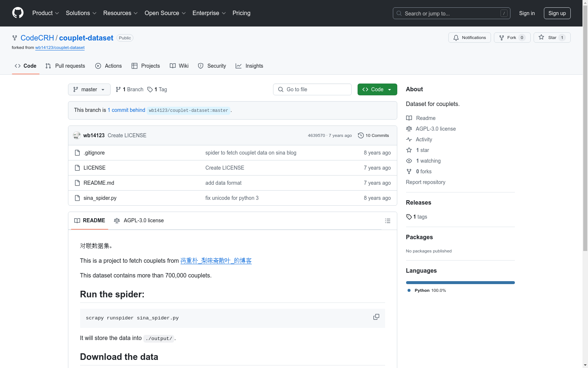Click the Fork icon button
Screen dimensions: 588x368
point(502,38)
